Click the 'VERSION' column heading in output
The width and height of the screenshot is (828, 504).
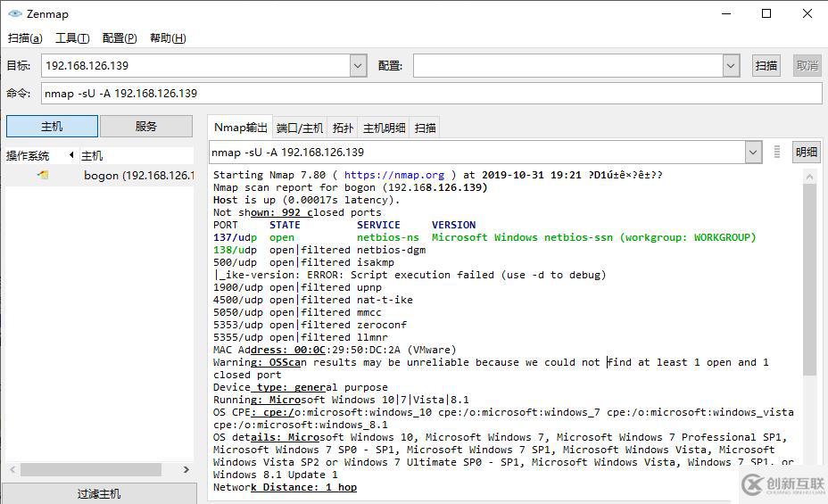453,225
